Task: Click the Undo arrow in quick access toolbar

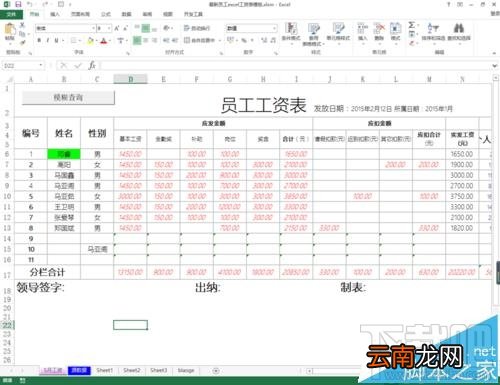Action: (30, 4)
